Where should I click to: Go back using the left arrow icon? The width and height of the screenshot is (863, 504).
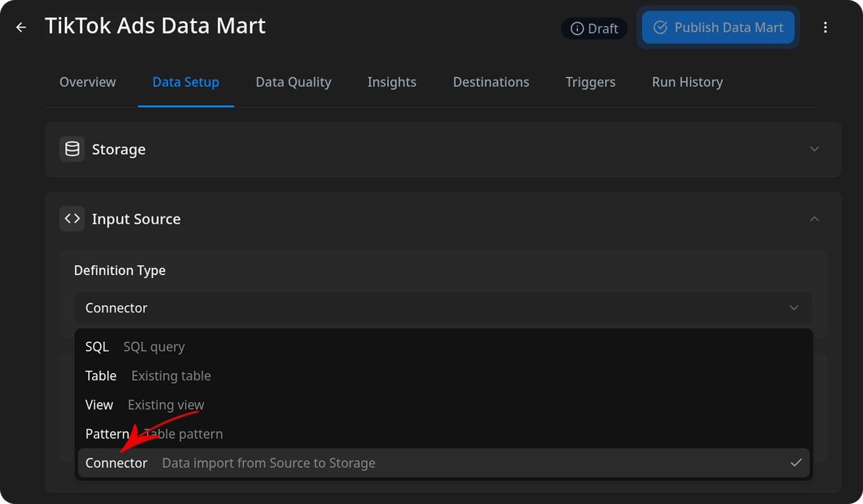(x=21, y=28)
